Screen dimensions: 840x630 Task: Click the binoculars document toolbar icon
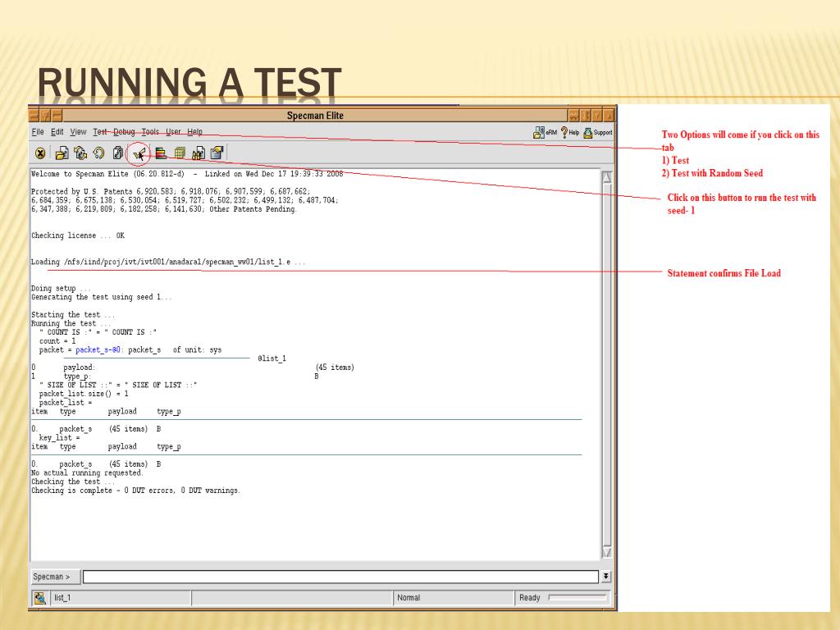(199, 153)
